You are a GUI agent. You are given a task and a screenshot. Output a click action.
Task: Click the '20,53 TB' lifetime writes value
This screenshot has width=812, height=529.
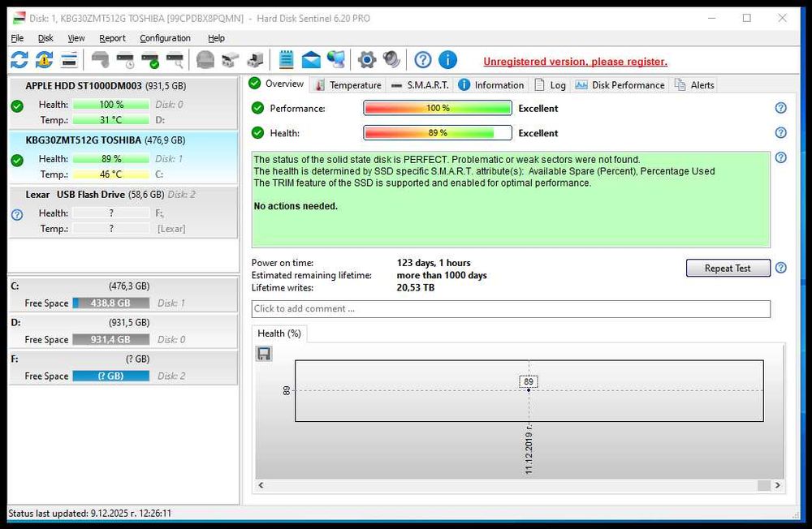(415, 287)
